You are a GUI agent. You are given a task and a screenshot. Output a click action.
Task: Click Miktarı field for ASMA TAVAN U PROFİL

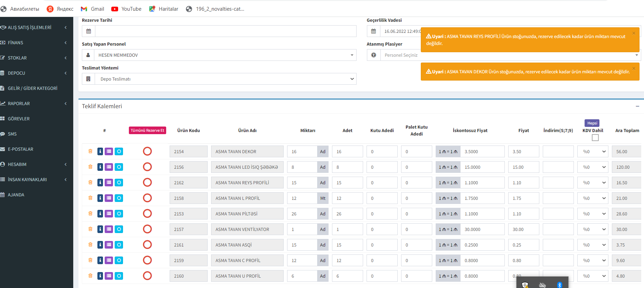pos(302,276)
